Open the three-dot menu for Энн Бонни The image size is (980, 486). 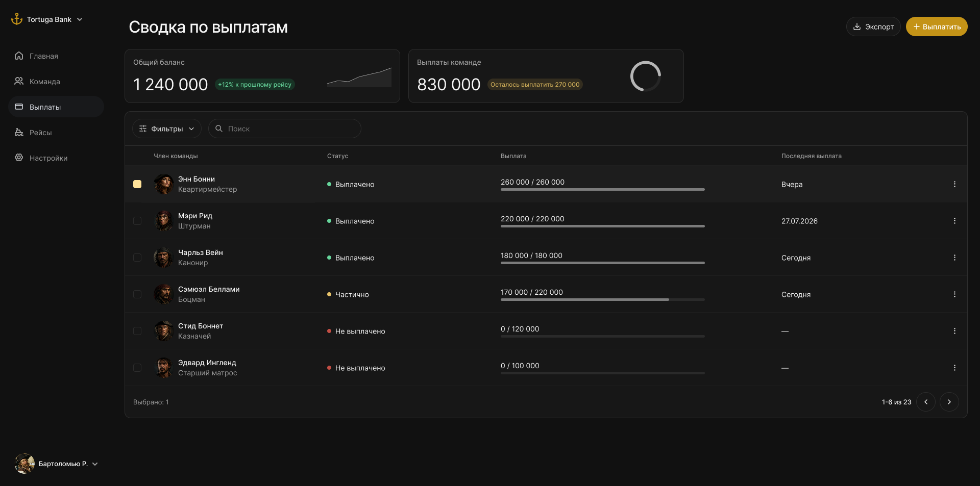954,184
